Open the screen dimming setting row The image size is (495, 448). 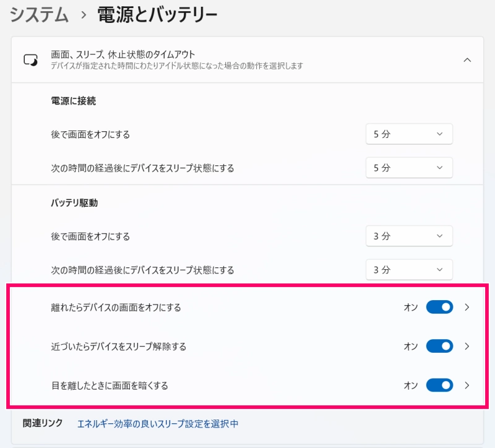[x=247, y=385]
